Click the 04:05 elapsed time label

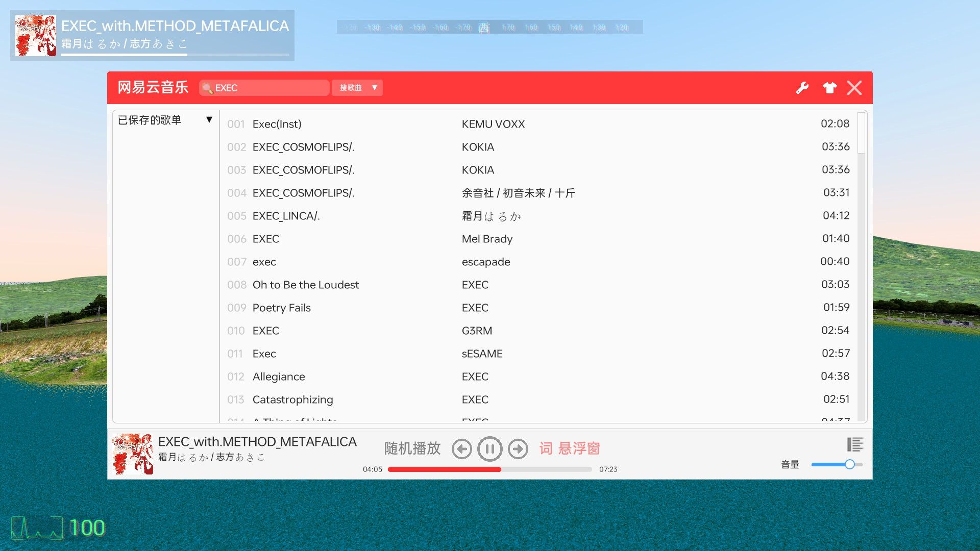(x=373, y=469)
